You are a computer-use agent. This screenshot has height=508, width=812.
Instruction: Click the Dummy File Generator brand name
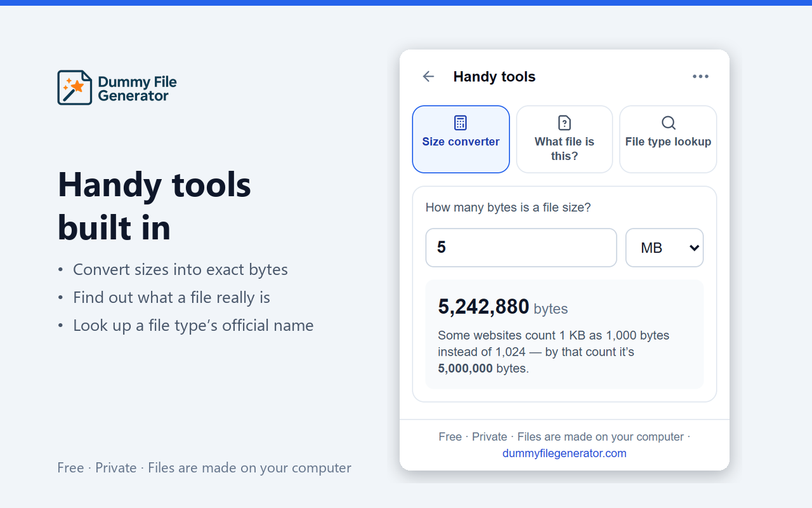tap(137, 89)
